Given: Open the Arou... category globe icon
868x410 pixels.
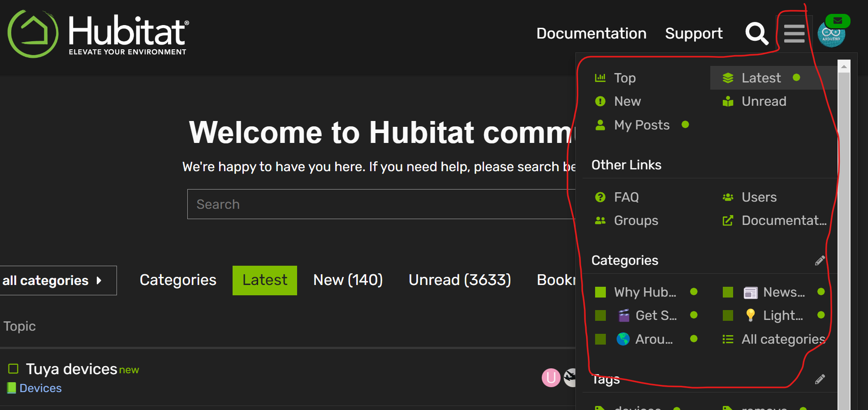Looking at the screenshot, I should (634, 339).
